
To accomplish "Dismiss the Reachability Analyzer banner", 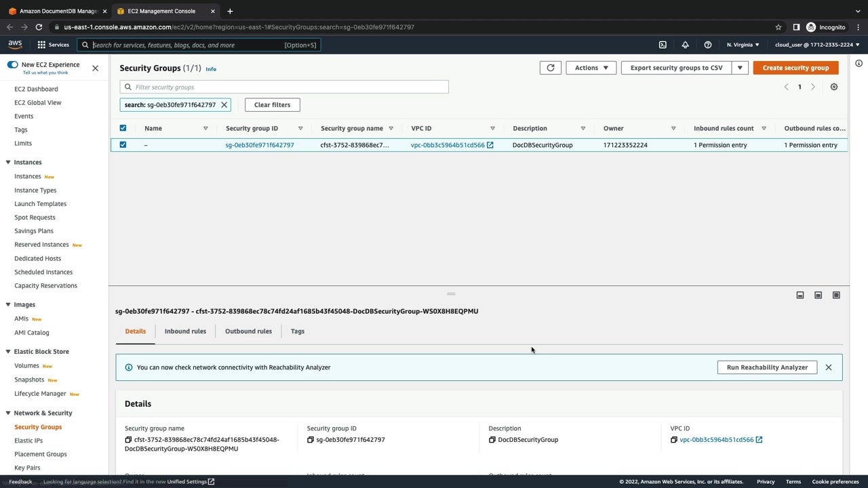I will (x=829, y=367).
